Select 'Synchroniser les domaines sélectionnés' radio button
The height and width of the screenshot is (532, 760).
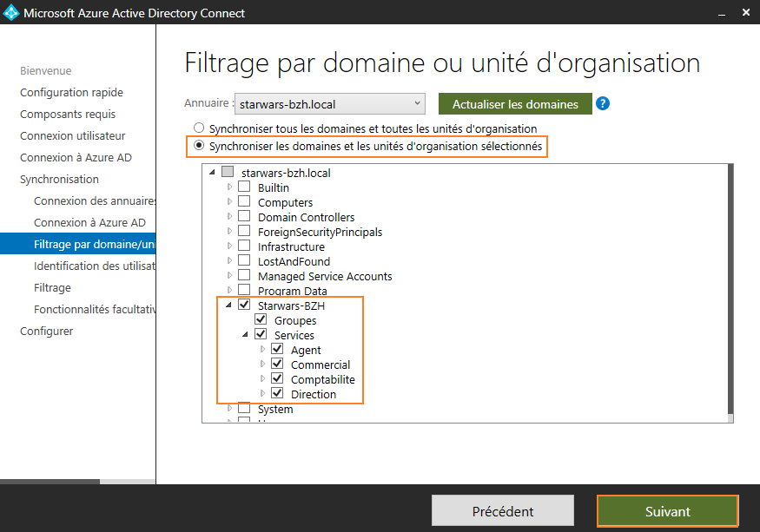pos(199,145)
